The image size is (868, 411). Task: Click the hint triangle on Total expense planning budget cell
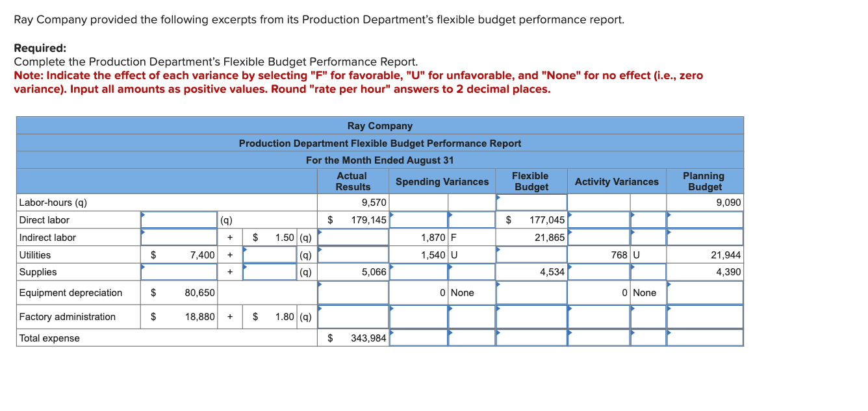pos(668,332)
